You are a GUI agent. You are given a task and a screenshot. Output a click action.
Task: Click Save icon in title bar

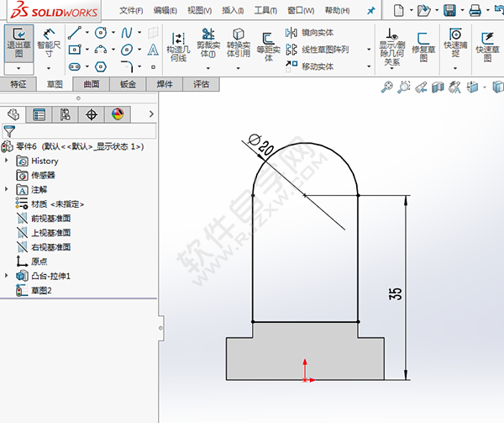pyautogui.click(x=449, y=10)
